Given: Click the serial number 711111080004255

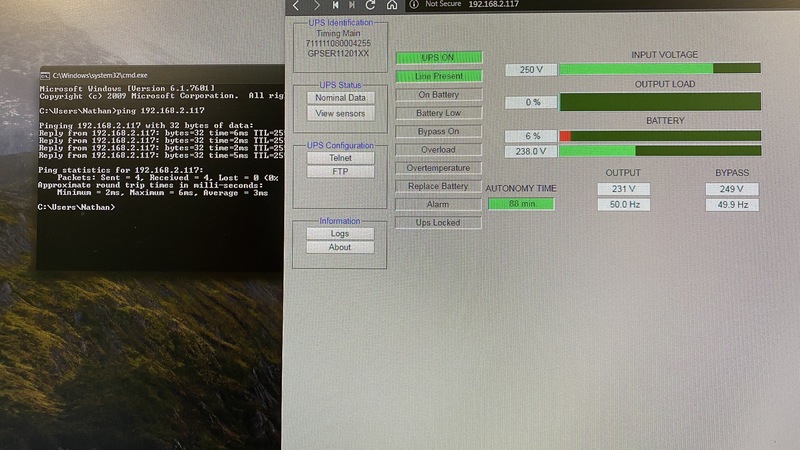Looking at the screenshot, I should 338,43.
